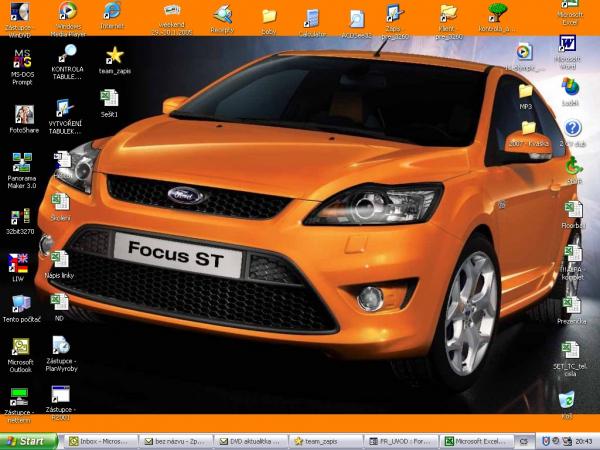The height and width of the screenshot is (450, 600).
Task: Click the system tray clock
Action: pyautogui.click(x=583, y=440)
